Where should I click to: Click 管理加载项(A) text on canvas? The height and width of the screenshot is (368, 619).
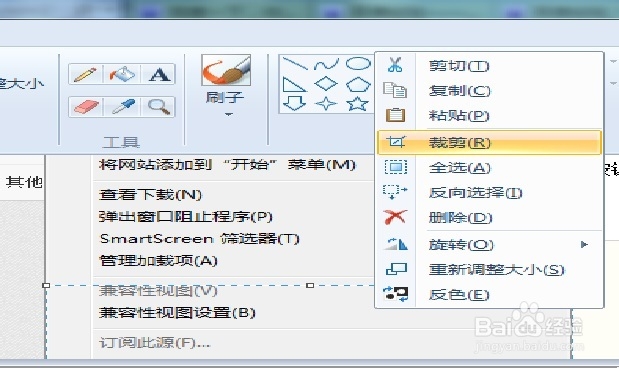(x=158, y=261)
